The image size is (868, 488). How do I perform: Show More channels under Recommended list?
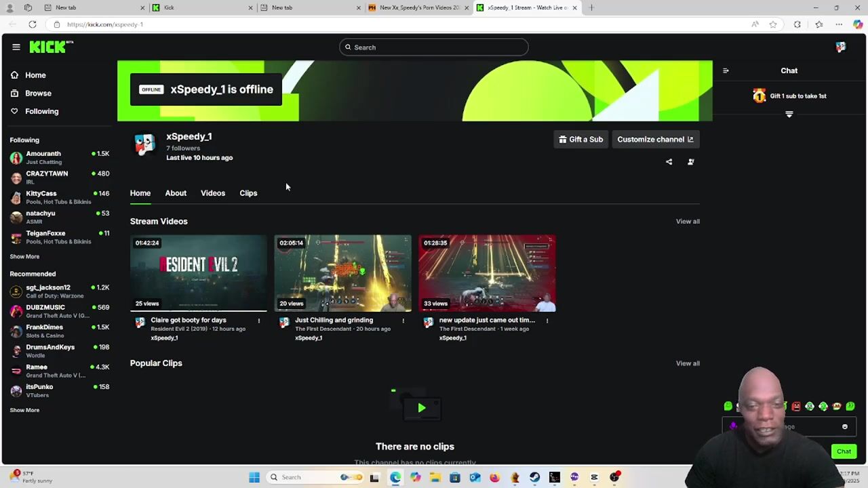[x=24, y=410]
